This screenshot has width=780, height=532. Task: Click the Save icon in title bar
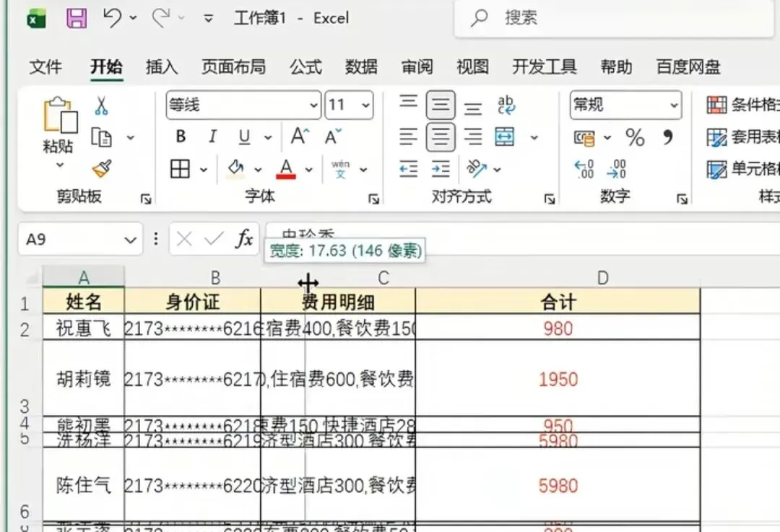coord(77,18)
